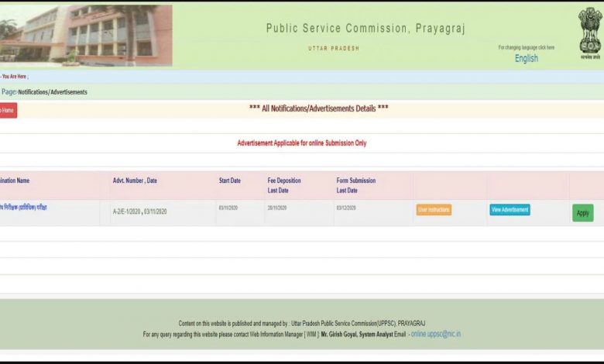Switch language using the English link
The width and height of the screenshot is (604, 364).
click(526, 59)
